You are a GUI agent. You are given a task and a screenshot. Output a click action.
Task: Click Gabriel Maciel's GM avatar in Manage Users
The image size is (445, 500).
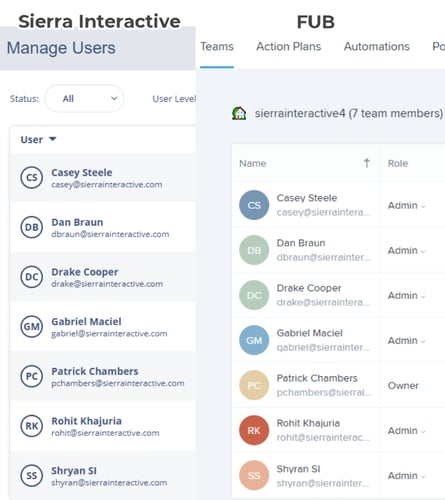point(32,326)
